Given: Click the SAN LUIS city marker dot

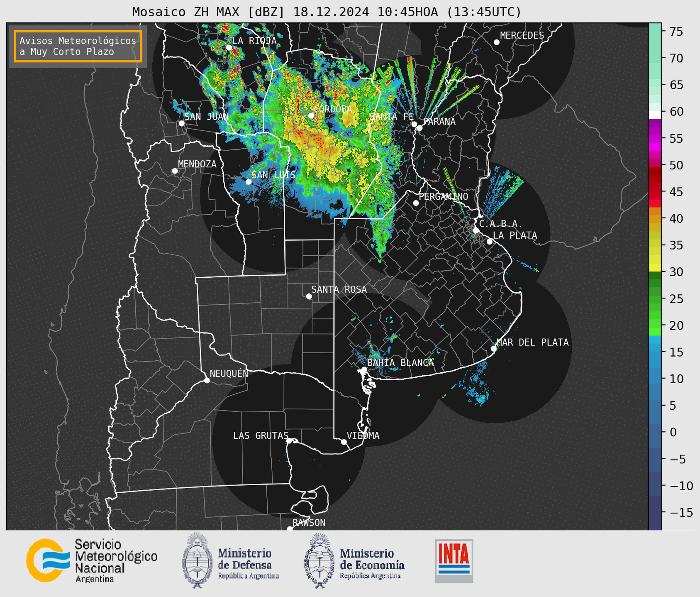Looking at the screenshot, I should [x=249, y=181].
